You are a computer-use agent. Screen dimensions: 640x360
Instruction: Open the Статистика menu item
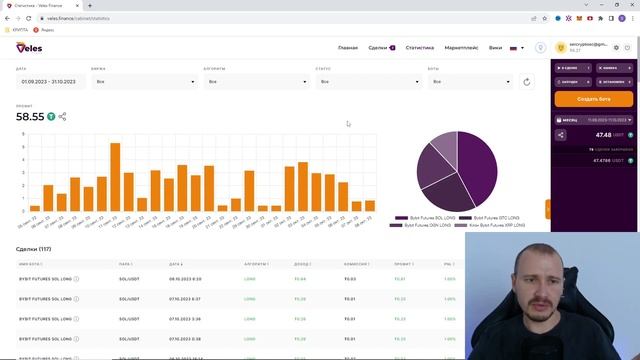point(420,48)
